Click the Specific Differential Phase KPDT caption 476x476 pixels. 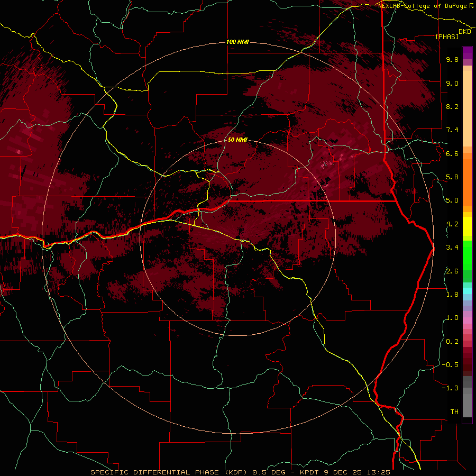point(240,472)
